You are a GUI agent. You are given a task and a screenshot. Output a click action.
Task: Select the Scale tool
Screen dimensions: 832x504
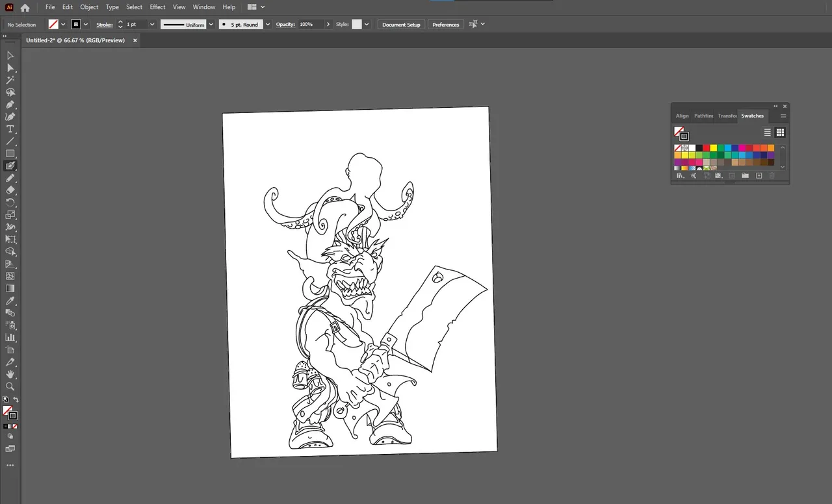[x=10, y=215]
